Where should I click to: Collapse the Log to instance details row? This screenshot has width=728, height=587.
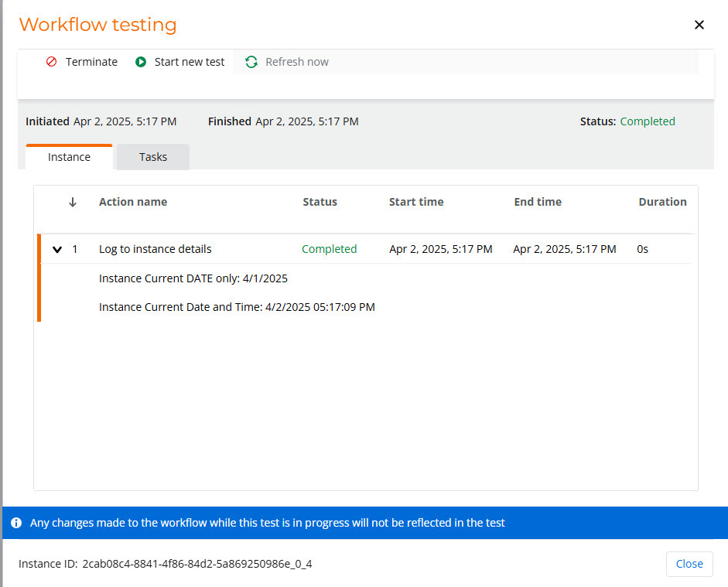[57, 249]
